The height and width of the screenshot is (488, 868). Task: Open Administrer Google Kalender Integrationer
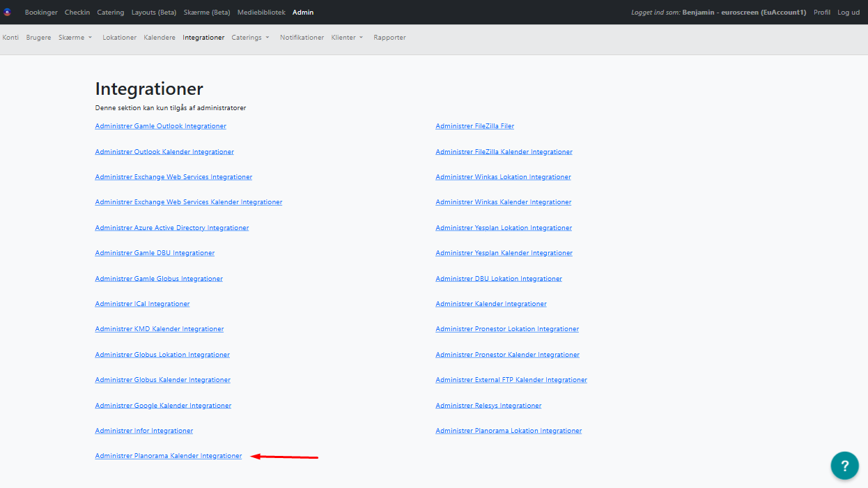coord(163,406)
